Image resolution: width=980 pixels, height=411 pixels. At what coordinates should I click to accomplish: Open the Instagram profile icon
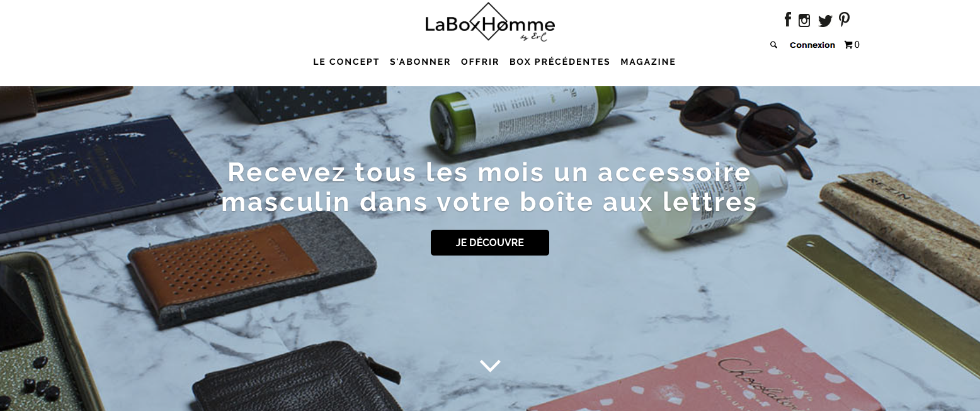pyautogui.click(x=804, y=20)
